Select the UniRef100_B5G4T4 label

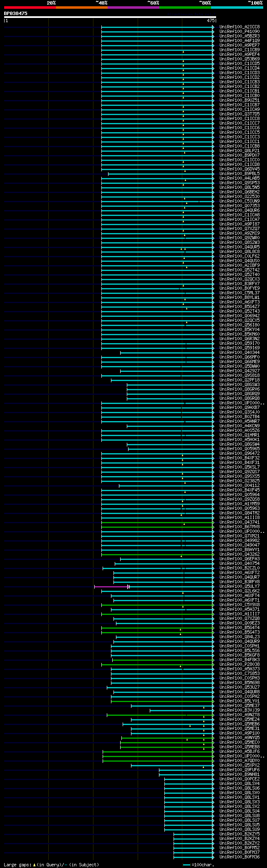239,628
